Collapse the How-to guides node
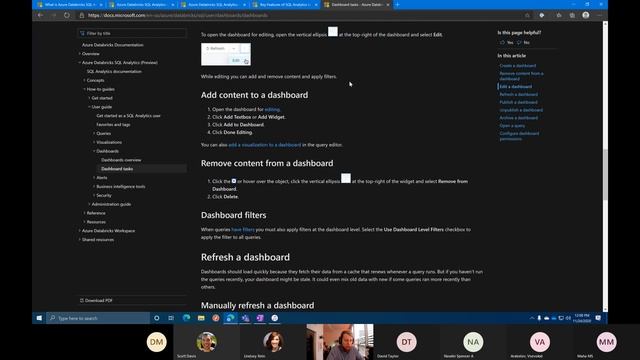Image resolution: width=640 pixels, height=360 pixels. pos(84,89)
